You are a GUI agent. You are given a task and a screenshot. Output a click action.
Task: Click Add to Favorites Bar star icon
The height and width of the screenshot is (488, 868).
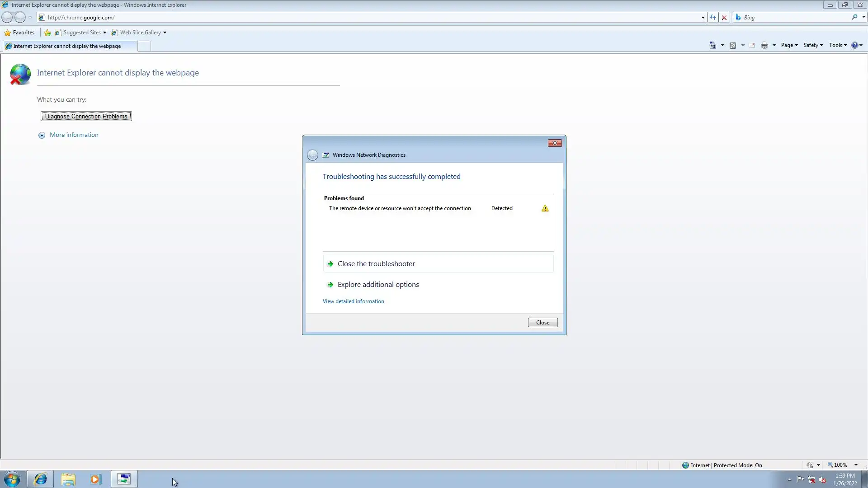click(47, 33)
